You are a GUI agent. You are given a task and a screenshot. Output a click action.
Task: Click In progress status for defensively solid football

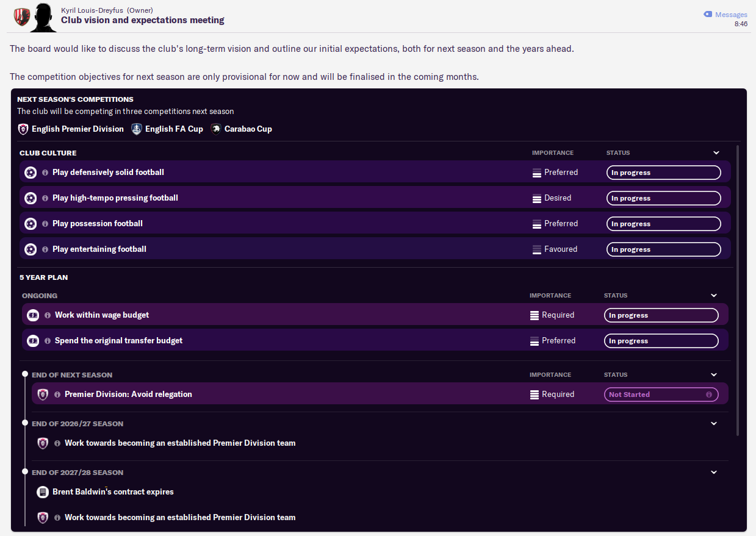coord(664,173)
